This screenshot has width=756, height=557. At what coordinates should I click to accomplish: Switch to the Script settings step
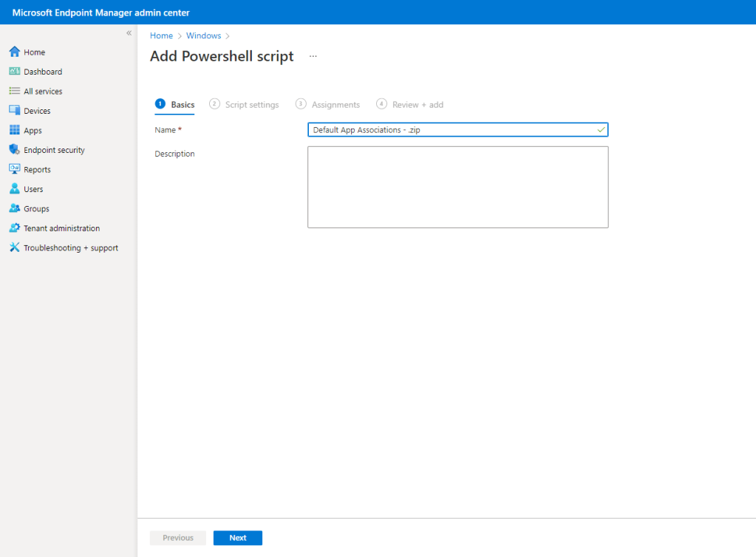pyautogui.click(x=245, y=105)
